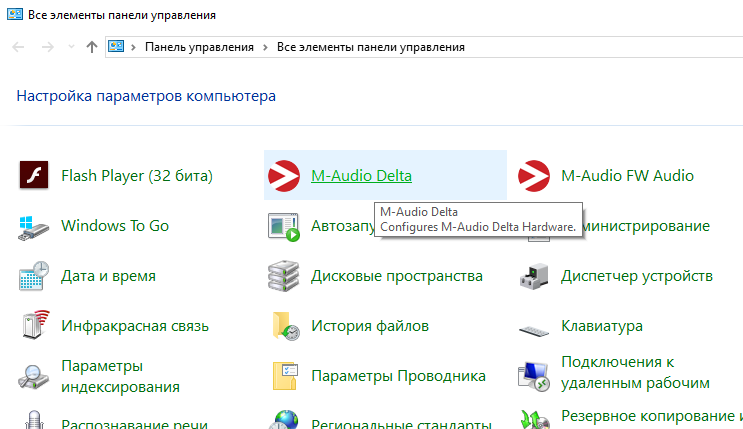Click the Диспетчер устройств icon

(534, 276)
